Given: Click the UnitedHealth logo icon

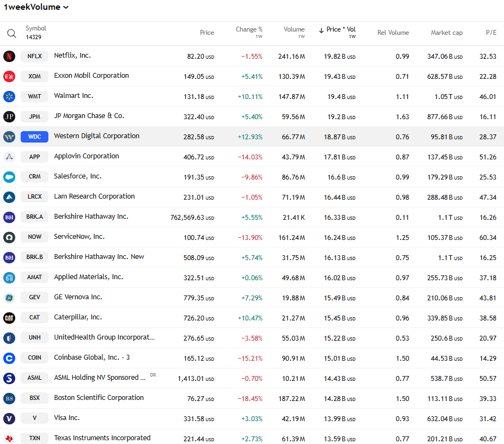Looking at the screenshot, I should point(9,338).
